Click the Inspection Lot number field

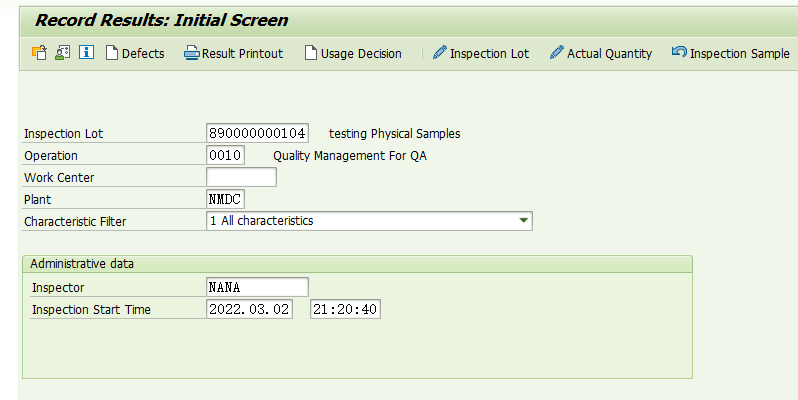click(x=257, y=133)
